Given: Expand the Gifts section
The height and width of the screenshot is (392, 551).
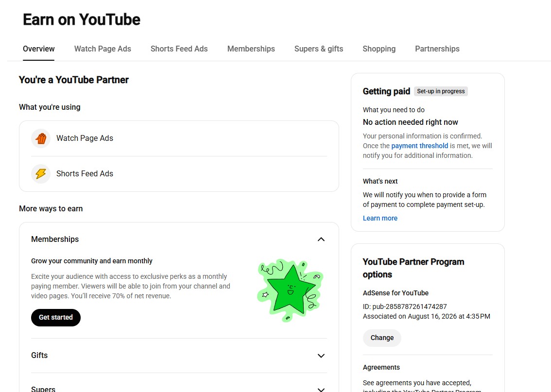Looking at the screenshot, I should click(321, 356).
